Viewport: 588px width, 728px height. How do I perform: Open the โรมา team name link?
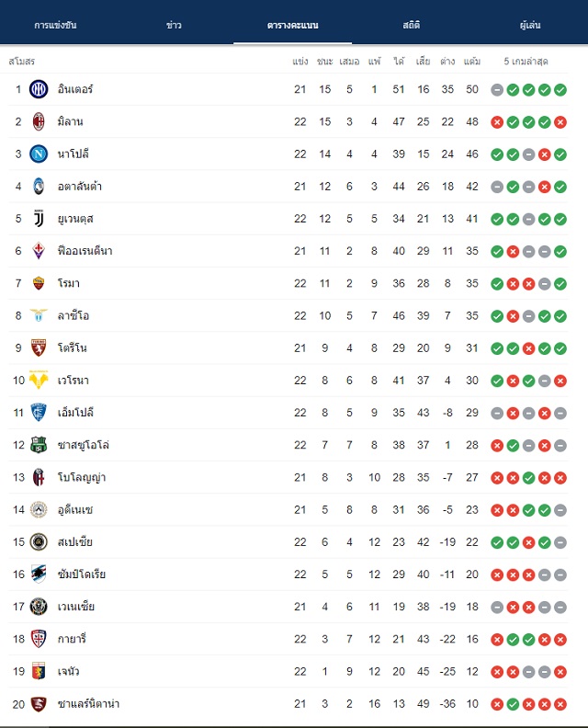click(69, 283)
